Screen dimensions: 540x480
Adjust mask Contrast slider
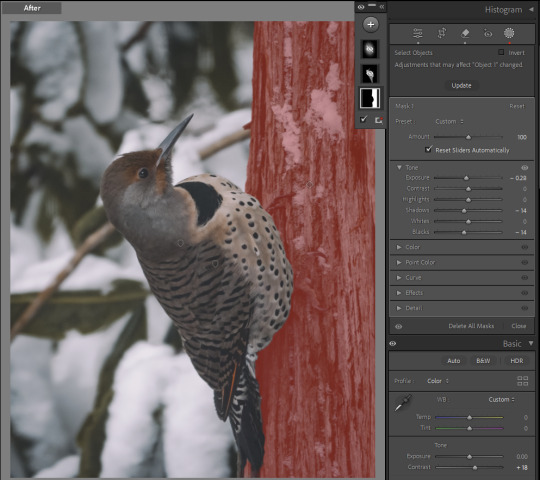click(x=468, y=189)
